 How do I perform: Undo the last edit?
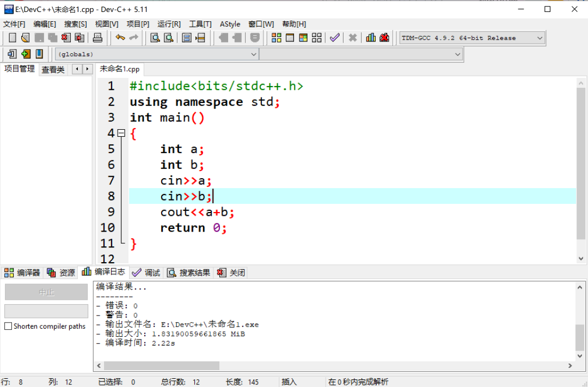120,38
